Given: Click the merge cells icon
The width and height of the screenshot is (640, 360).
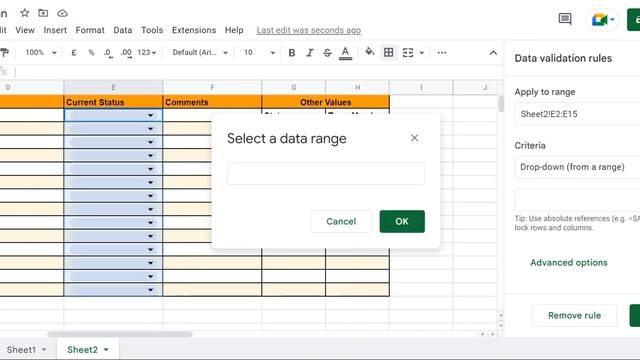Looking at the screenshot, I should point(408,53).
